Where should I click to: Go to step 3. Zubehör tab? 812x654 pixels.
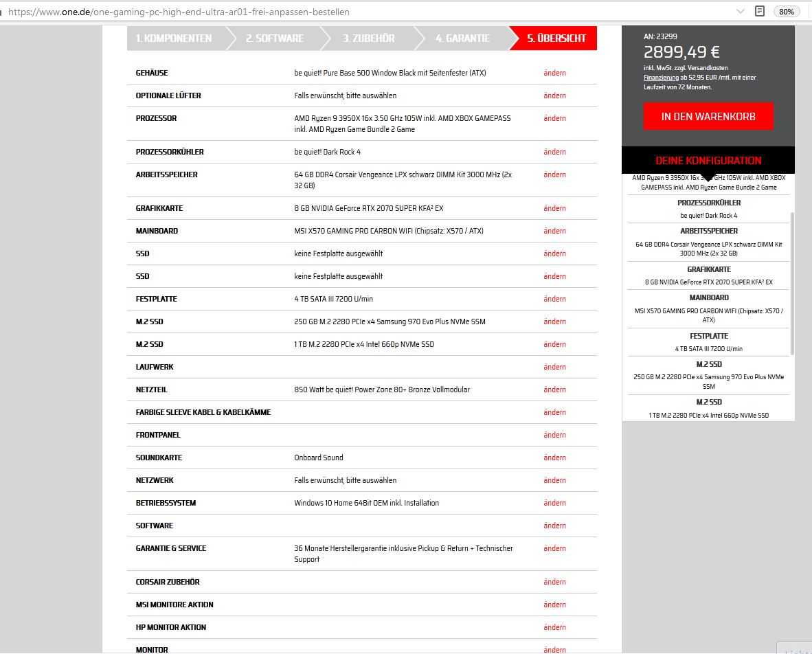tap(369, 38)
